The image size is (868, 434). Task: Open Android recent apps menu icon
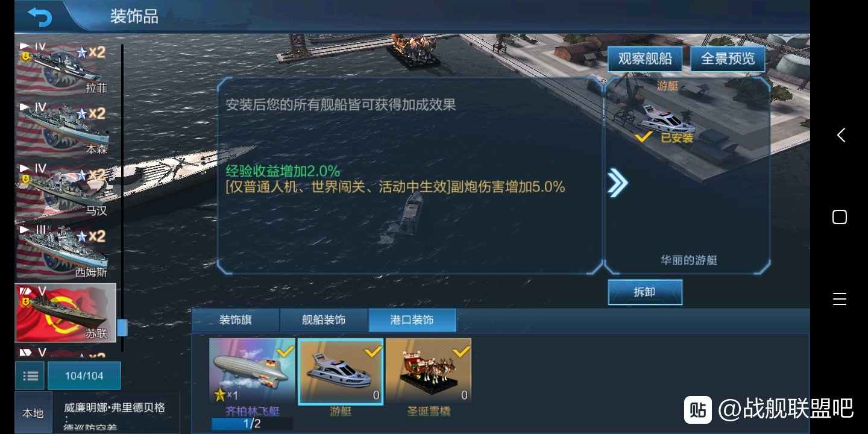840,299
